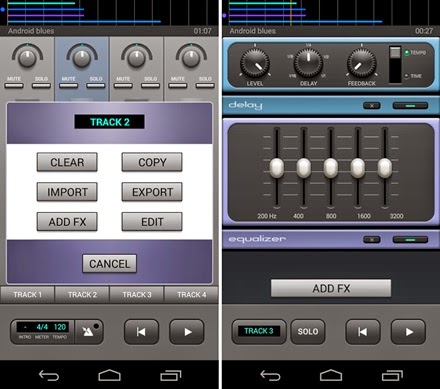Screen dimensions: 440x389
Task: Solo the fourth track channel
Action: [205, 85]
